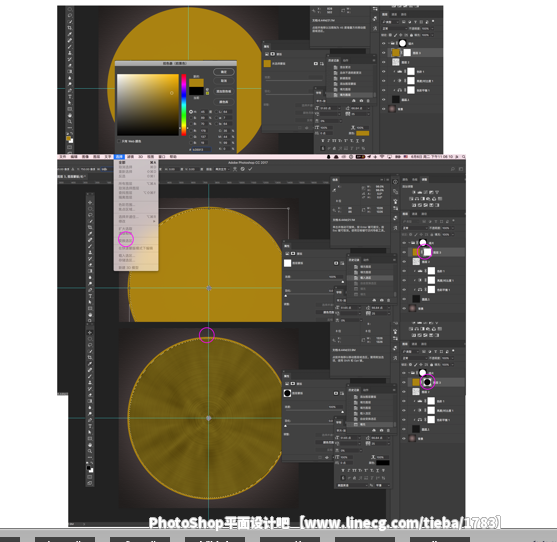Viewport: 557px width, 542px height.
Task: Delete state trash icon in middle History panel
Action: pos(389,300)
